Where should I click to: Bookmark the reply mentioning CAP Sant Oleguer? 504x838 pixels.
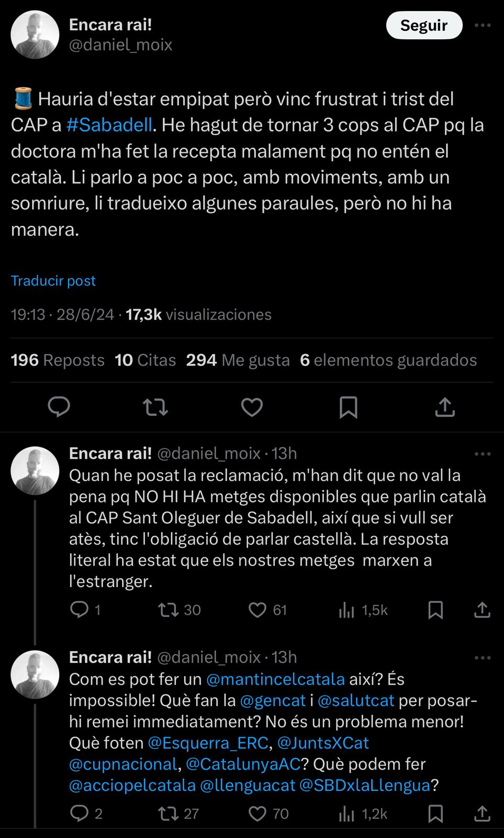pyautogui.click(x=435, y=610)
